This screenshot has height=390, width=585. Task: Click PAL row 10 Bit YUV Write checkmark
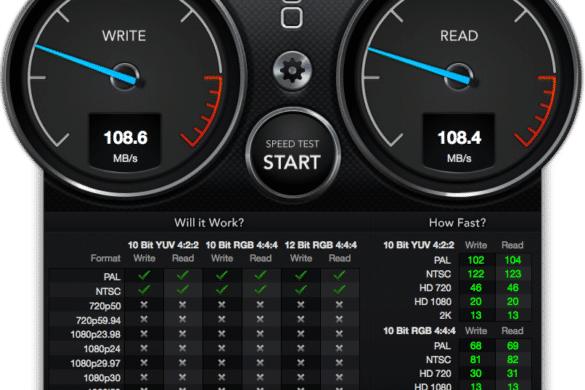click(144, 276)
